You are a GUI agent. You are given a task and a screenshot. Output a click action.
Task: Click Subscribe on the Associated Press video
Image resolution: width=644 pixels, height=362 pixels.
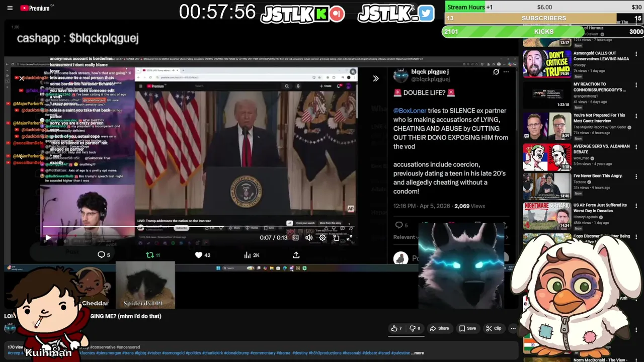pos(182,228)
